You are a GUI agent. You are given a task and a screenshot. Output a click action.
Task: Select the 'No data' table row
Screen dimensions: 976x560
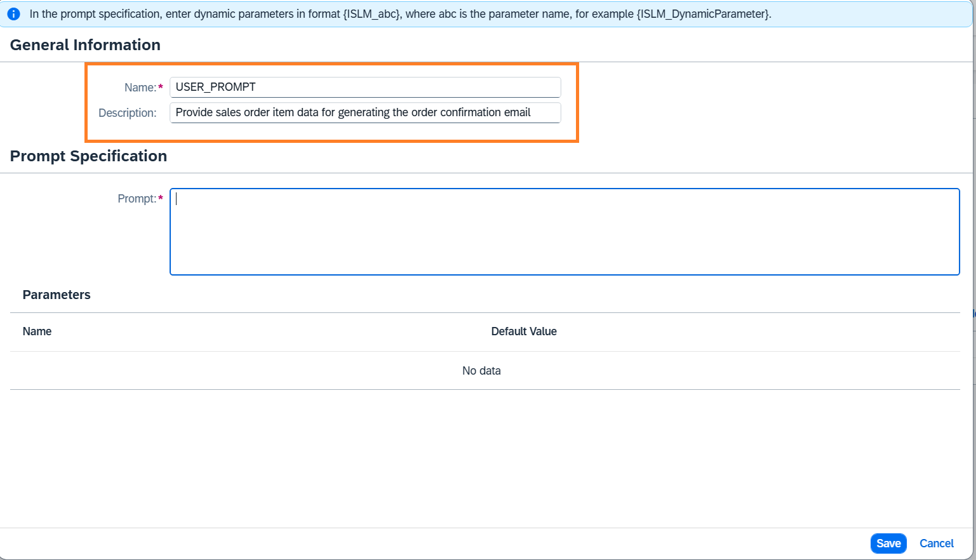tap(481, 371)
